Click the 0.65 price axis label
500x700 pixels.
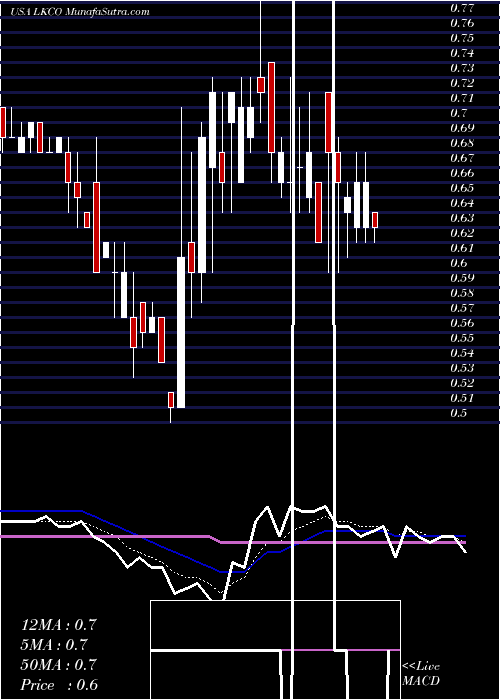tap(461, 188)
